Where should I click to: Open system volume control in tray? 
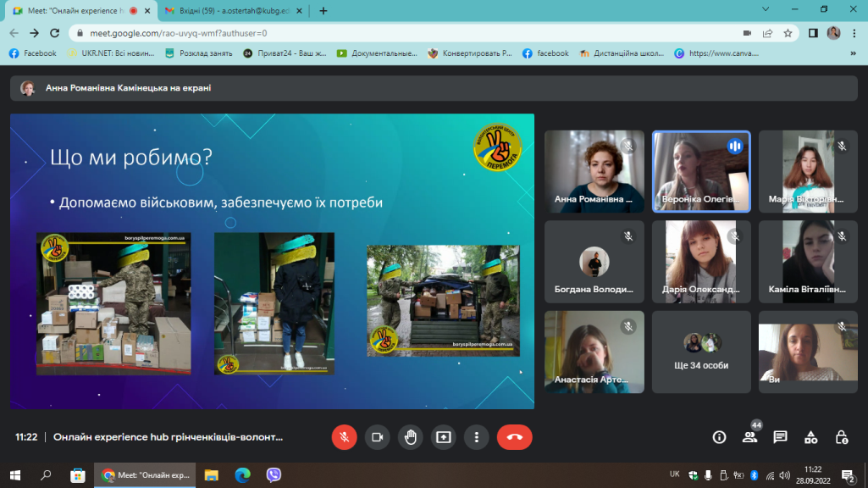[784, 475]
